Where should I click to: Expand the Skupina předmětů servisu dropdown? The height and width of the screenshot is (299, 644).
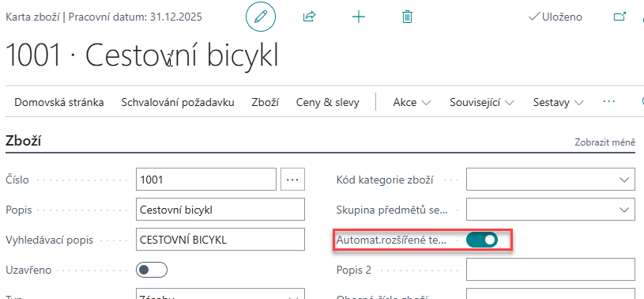pyautogui.click(x=624, y=210)
